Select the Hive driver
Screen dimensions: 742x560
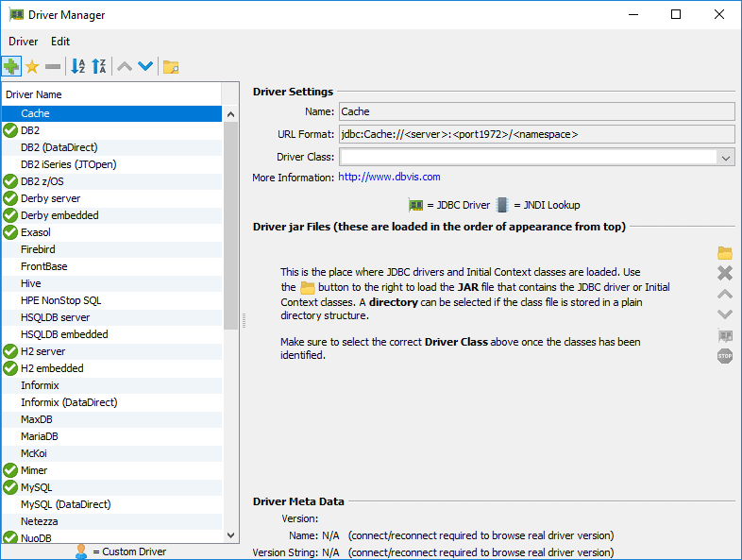[x=111, y=283]
